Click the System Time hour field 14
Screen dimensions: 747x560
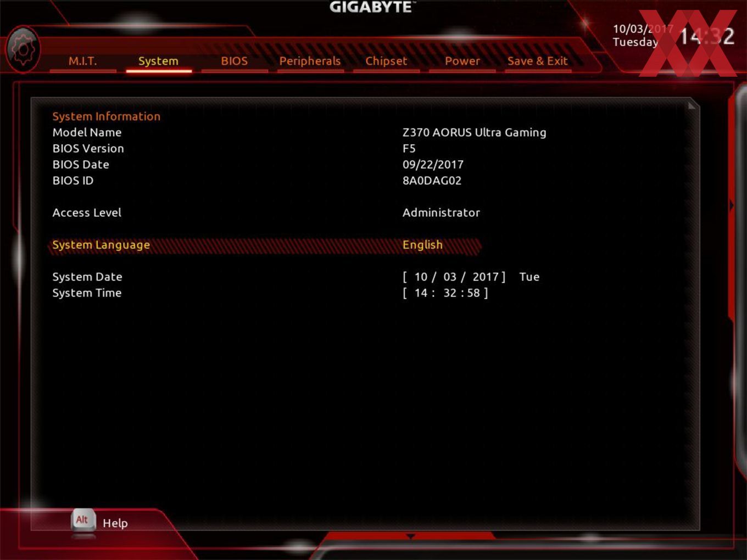pyautogui.click(x=421, y=293)
